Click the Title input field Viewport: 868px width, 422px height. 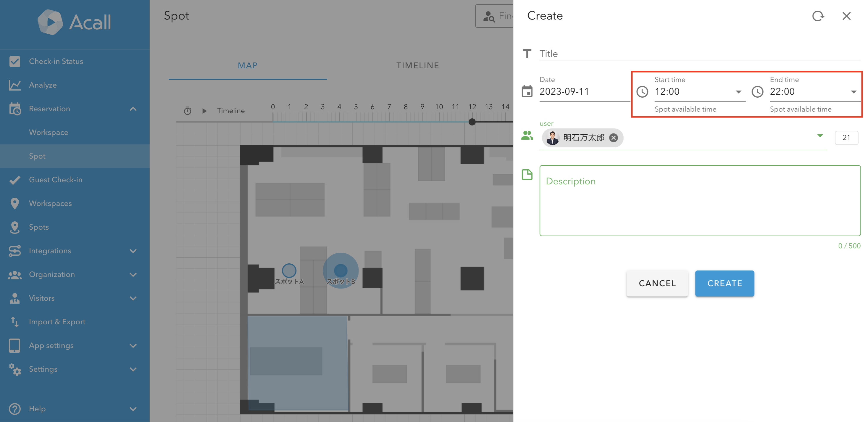pos(700,54)
